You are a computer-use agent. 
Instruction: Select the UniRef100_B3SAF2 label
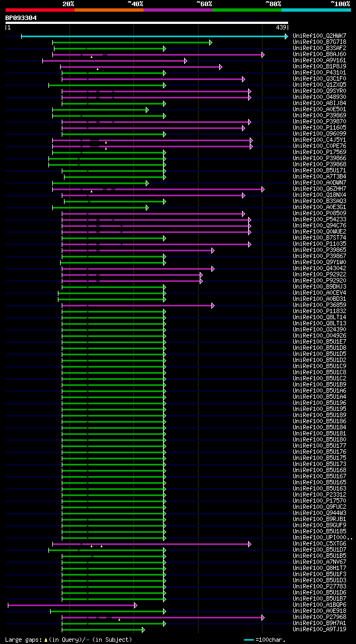coord(319,48)
